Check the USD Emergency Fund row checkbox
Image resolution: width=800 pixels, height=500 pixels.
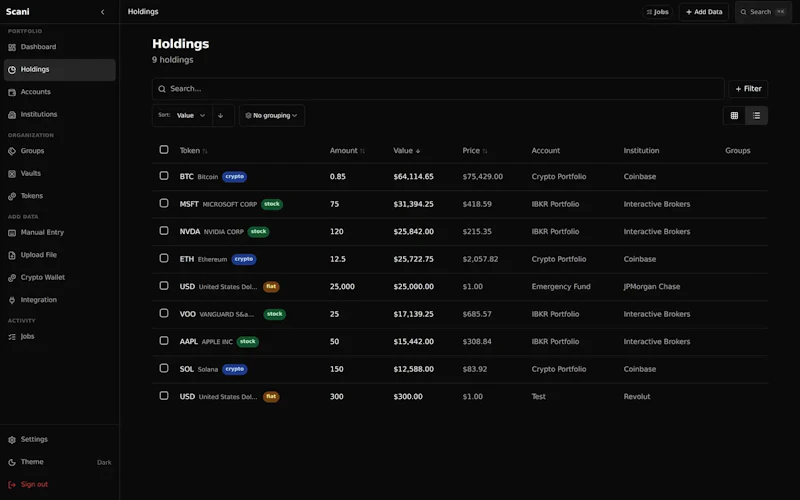(x=164, y=286)
